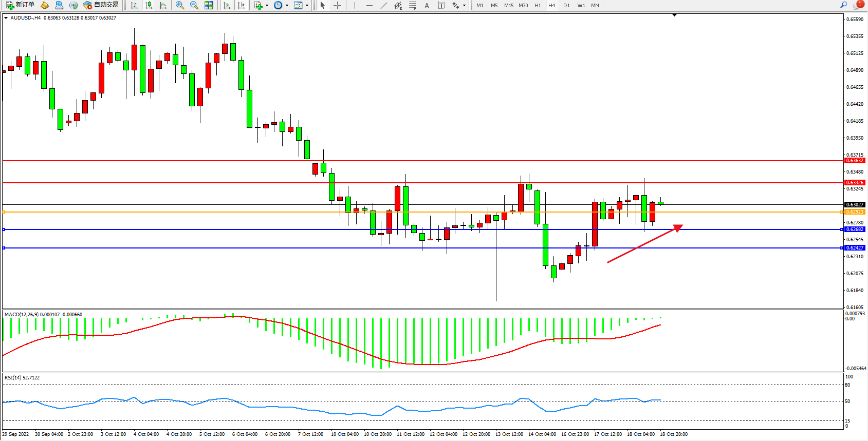Open the indicators list dropdown
868x441 pixels.
tap(267, 5)
